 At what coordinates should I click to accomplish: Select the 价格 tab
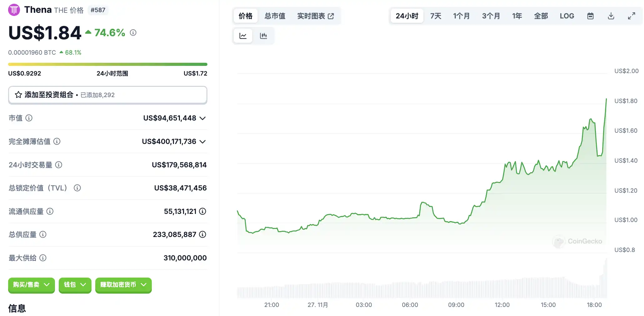click(245, 16)
